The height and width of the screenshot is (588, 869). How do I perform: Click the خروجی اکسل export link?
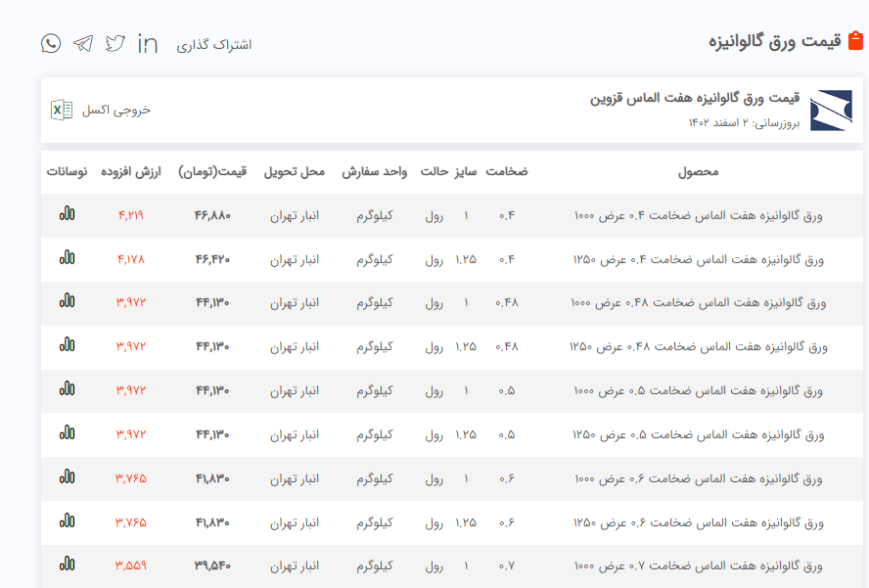[x=116, y=110]
